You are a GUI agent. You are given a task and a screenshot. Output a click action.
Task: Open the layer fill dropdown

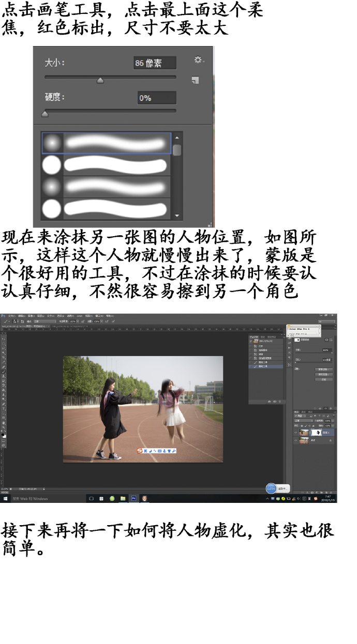click(333, 426)
